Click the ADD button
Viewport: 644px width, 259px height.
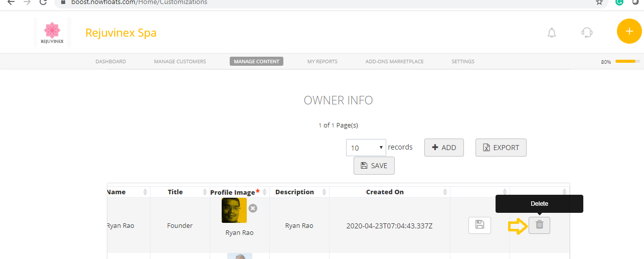pyautogui.click(x=444, y=148)
